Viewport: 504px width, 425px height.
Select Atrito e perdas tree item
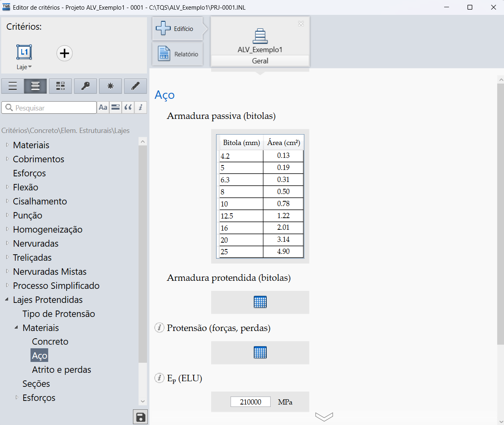pyautogui.click(x=61, y=370)
